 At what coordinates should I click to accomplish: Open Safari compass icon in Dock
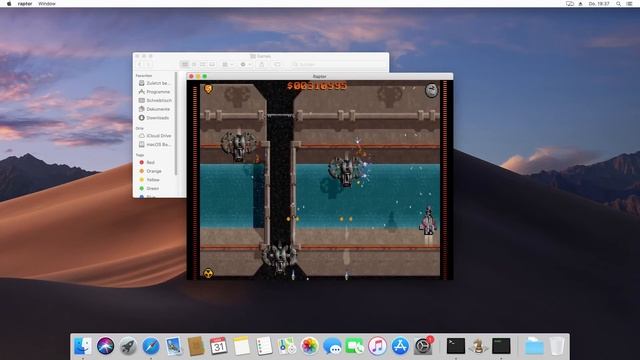coord(151,346)
